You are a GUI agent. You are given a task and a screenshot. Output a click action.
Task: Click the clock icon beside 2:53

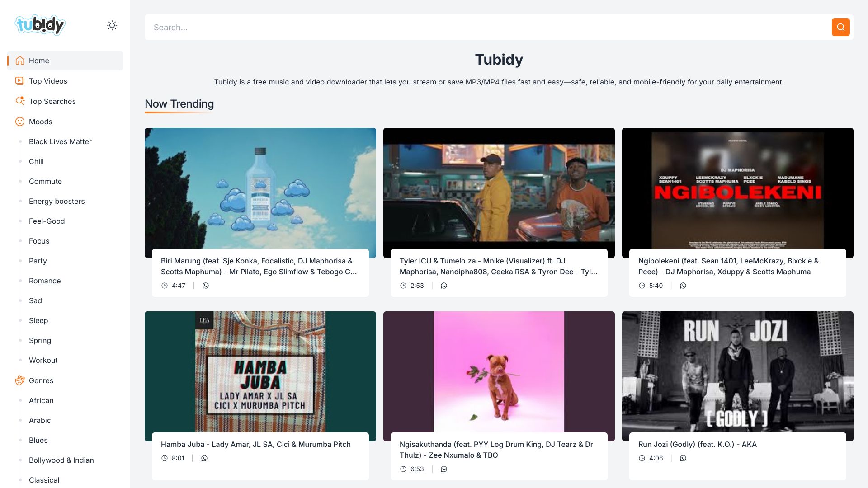403,286
